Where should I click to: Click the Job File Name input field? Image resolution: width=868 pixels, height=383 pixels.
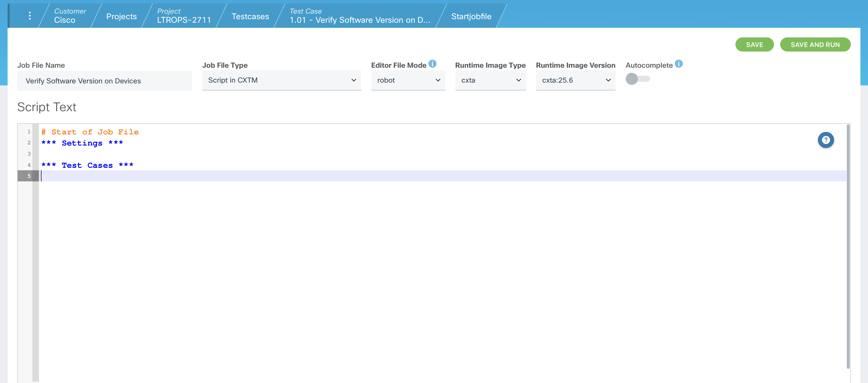(104, 81)
